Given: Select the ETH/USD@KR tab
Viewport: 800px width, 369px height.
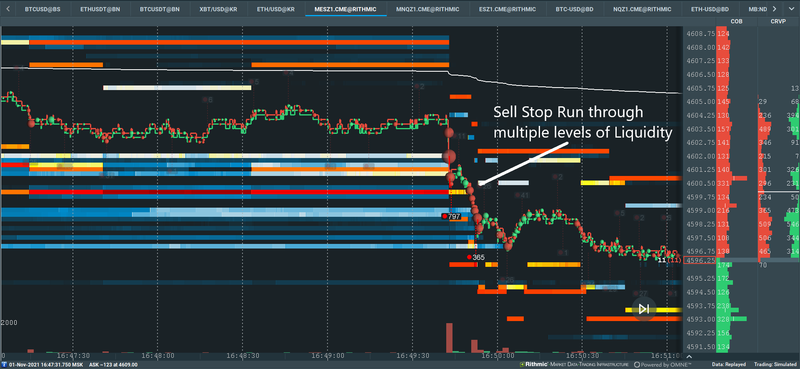Looking at the screenshot, I should click(x=277, y=9).
